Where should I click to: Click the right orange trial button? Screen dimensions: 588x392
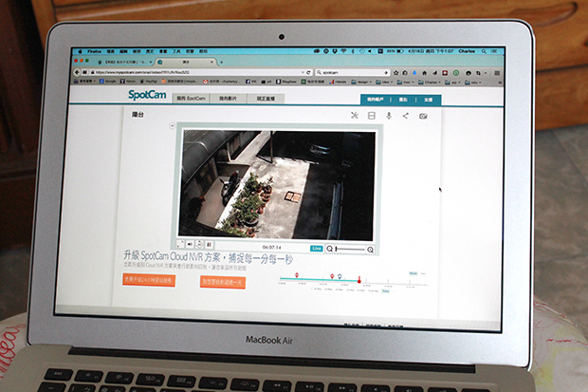click(x=223, y=282)
